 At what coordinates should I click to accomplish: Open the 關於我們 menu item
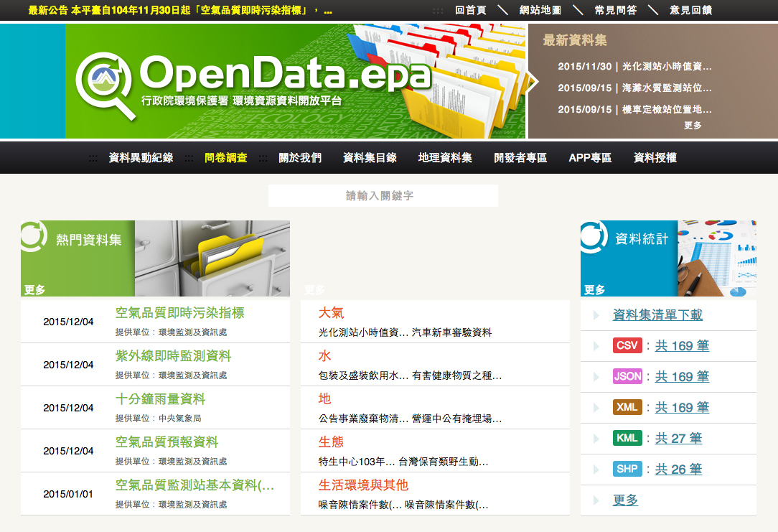300,158
